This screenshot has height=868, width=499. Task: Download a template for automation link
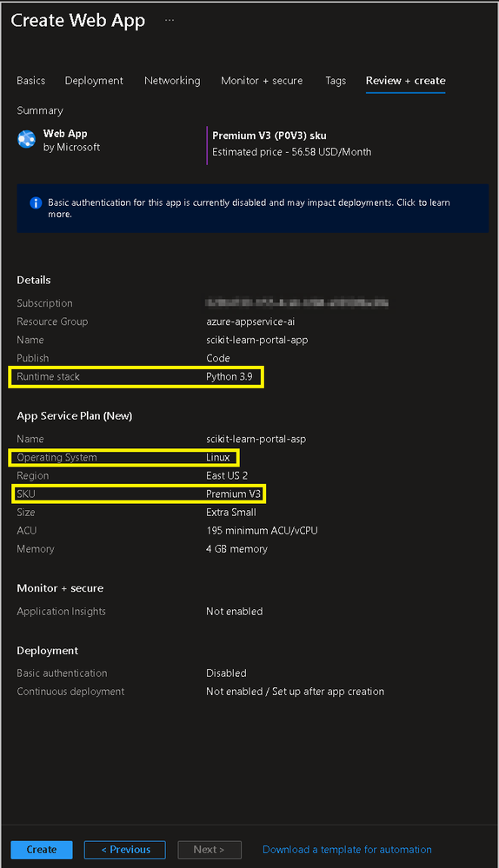coord(347,850)
